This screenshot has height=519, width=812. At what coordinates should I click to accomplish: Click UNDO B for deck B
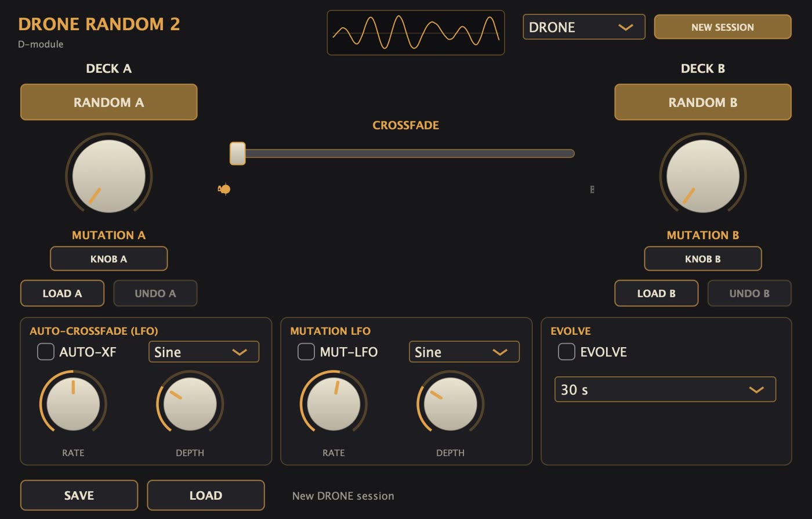(749, 293)
